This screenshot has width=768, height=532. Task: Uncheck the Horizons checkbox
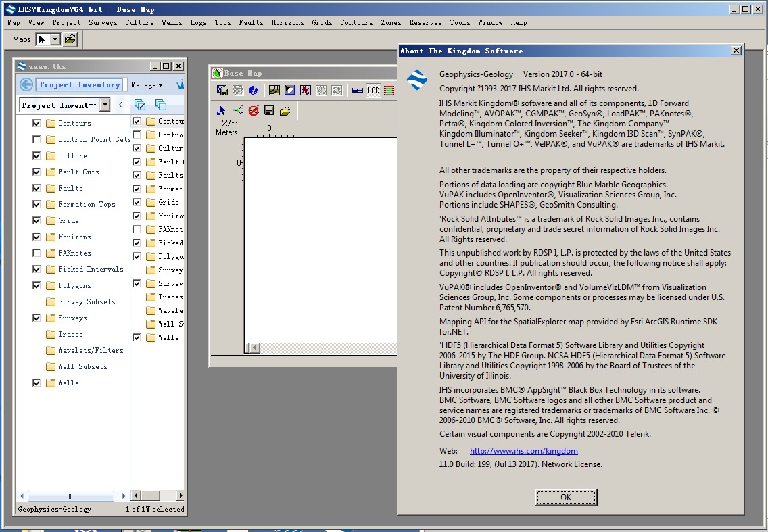[37, 237]
